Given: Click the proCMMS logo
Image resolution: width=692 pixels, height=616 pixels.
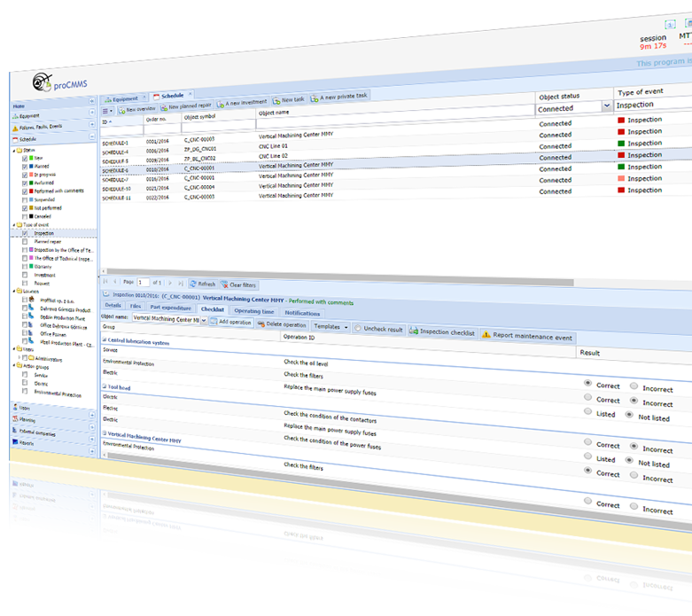Looking at the screenshot, I should click(x=60, y=82).
